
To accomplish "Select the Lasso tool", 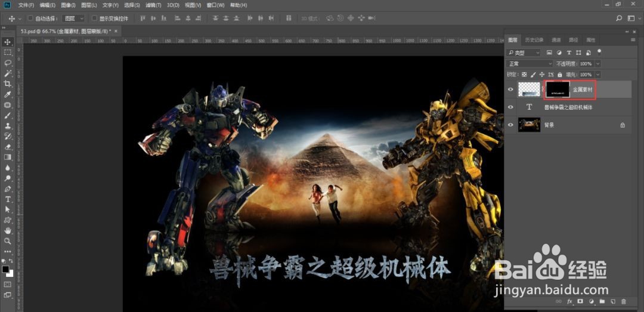I will pos(7,63).
